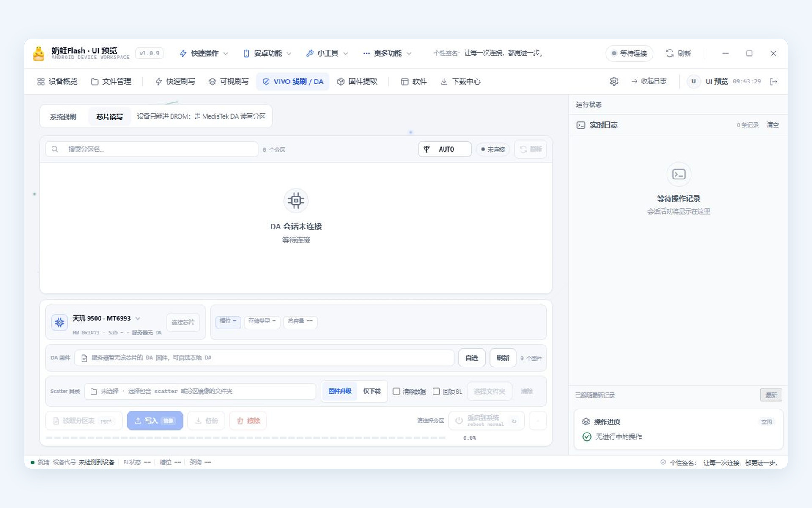Expand the 快捷操作 menu
The image size is (812, 508).
pos(204,53)
